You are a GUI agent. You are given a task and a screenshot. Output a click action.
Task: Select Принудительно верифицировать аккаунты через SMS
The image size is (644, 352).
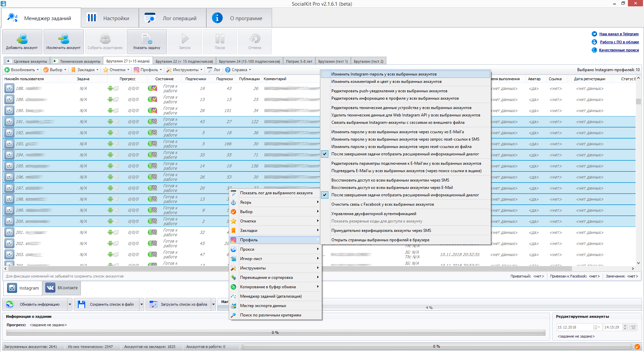(x=406, y=231)
